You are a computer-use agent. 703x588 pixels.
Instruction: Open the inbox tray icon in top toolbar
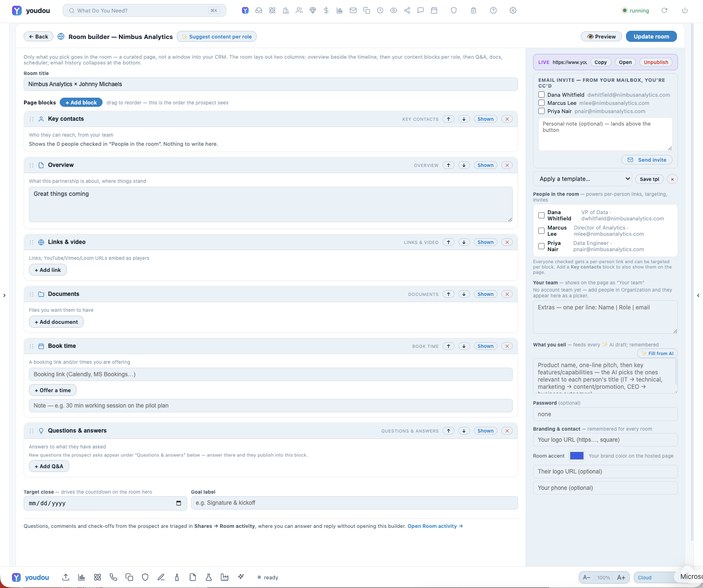coord(259,11)
